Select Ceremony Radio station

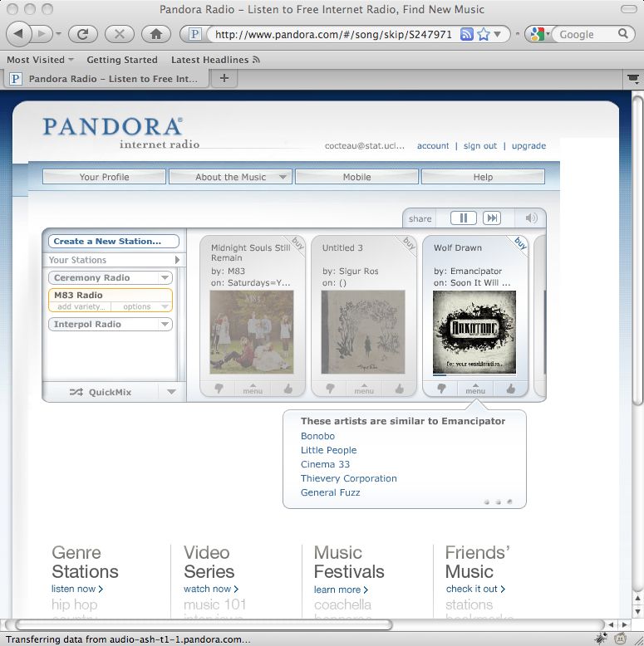point(104,277)
